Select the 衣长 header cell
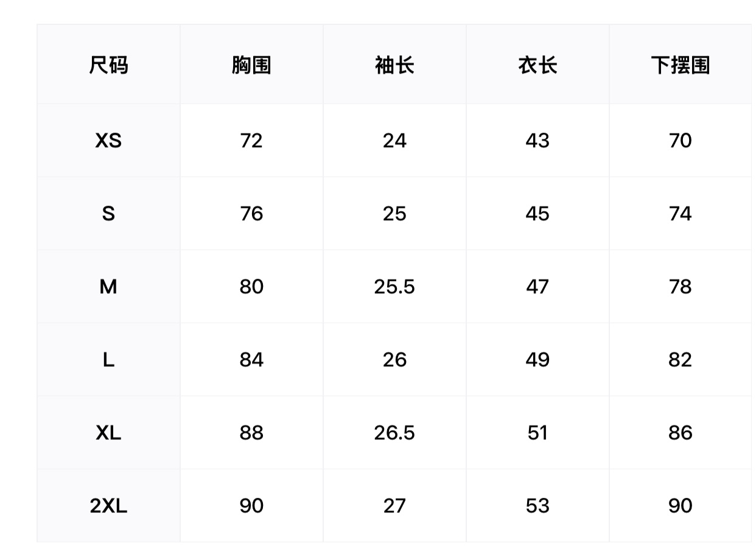 (x=537, y=65)
